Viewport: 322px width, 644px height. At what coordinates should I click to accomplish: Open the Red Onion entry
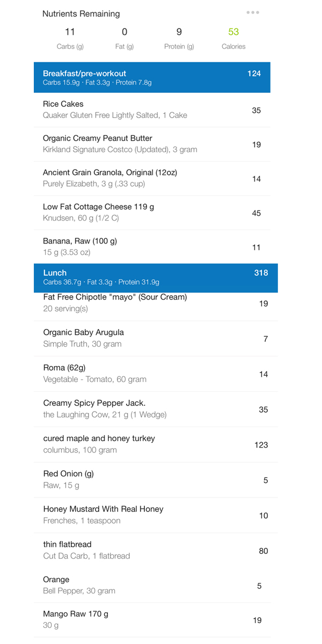click(x=156, y=480)
